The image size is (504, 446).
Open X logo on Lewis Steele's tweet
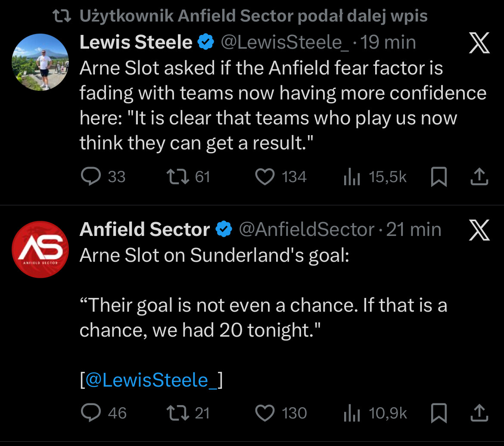(x=479, y=43)
